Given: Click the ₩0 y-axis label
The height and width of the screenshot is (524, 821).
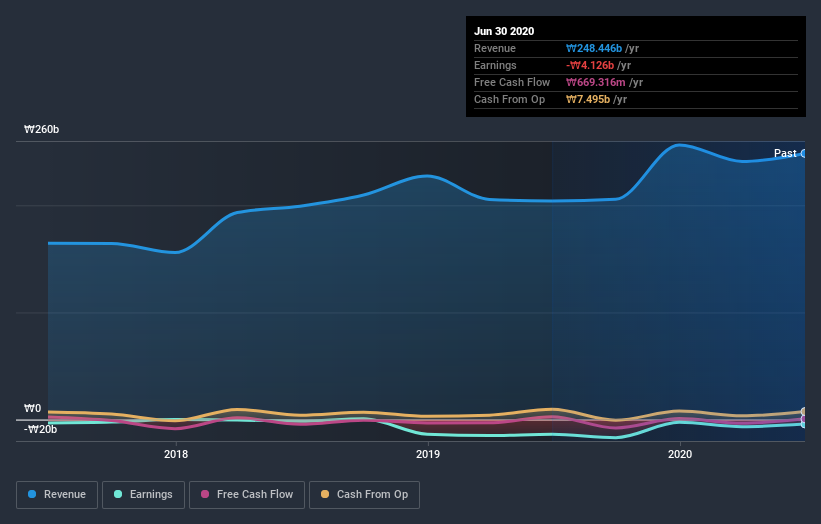Looking at the screenshot, I should [x=32, y=408].
